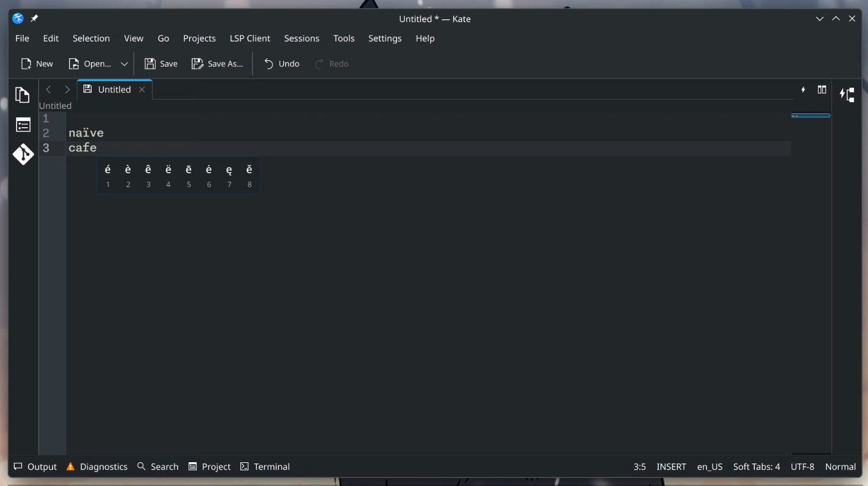Click the New document toolbar icon
868x486 pixels.
[x=36, y=64]
